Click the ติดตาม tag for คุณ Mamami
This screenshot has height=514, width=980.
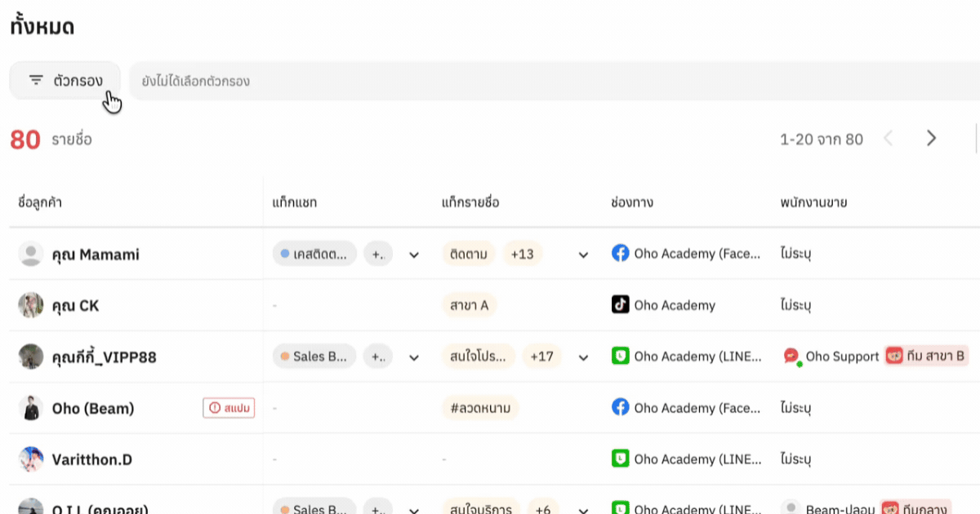[x=469, y=254]
